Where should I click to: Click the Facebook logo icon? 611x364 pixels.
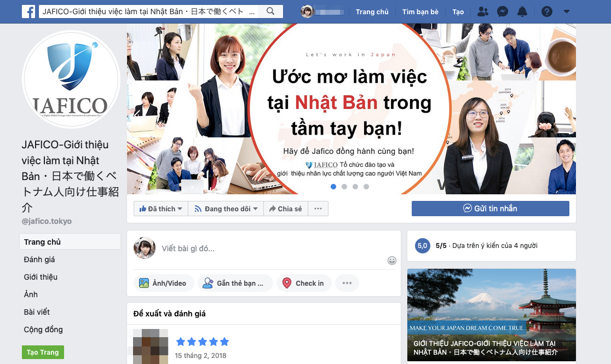[x=28, y=11]
